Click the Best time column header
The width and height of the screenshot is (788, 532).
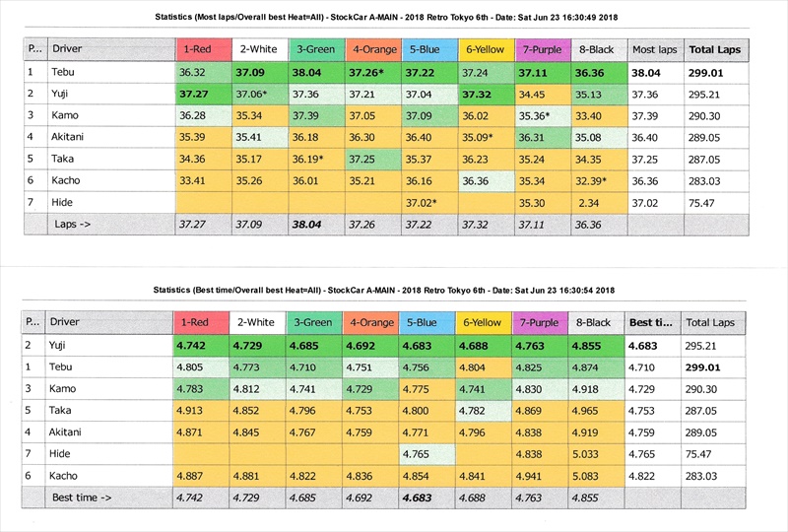653,322
